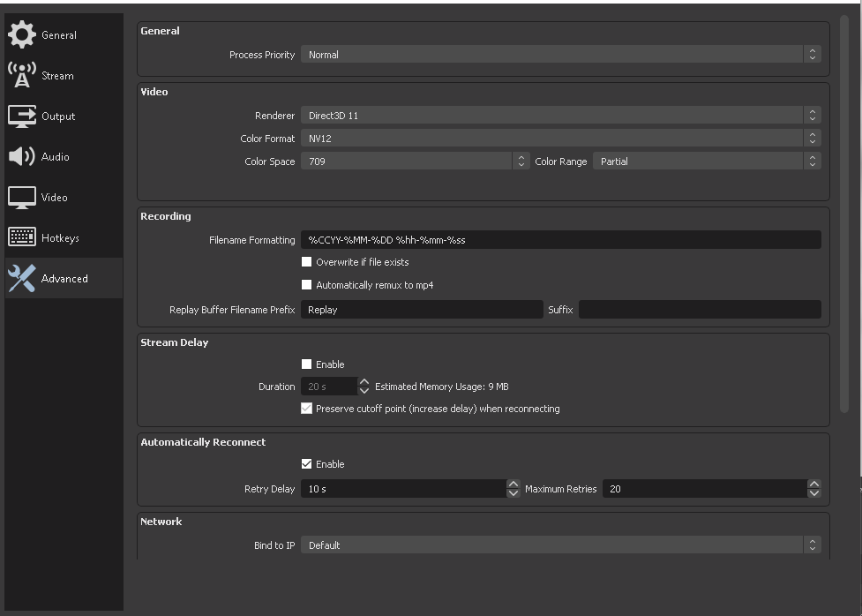Choose a Color Range option
862x616 pixels.
pyautogui.click(x=707, y=162)
